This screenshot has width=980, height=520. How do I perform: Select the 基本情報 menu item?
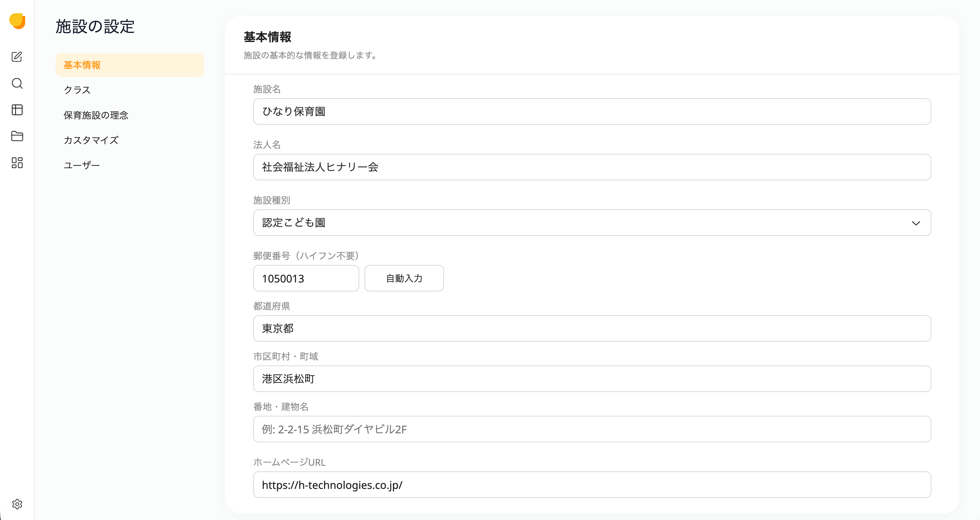click(130, 65)
